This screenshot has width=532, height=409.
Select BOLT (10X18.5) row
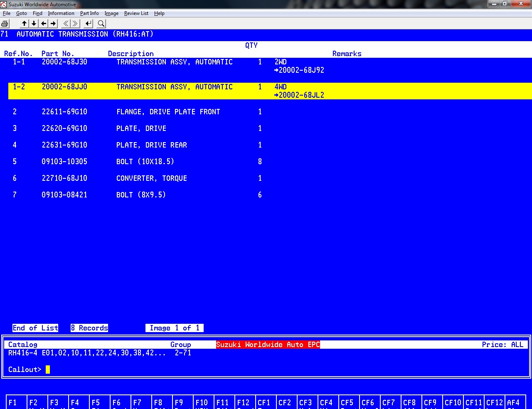point(270,162)
